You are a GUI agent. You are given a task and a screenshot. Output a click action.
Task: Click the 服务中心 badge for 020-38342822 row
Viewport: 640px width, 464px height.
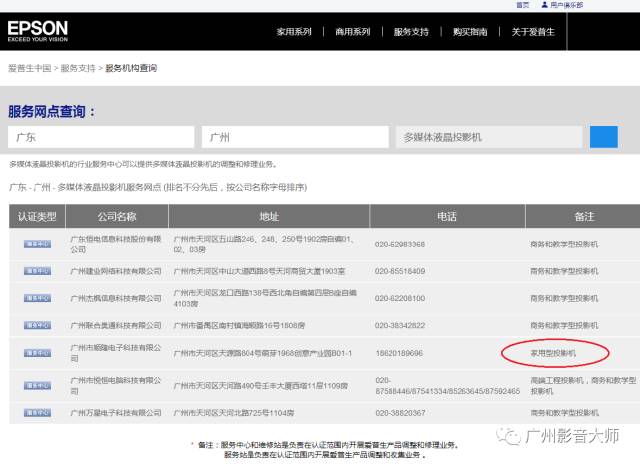pos(37,325)
